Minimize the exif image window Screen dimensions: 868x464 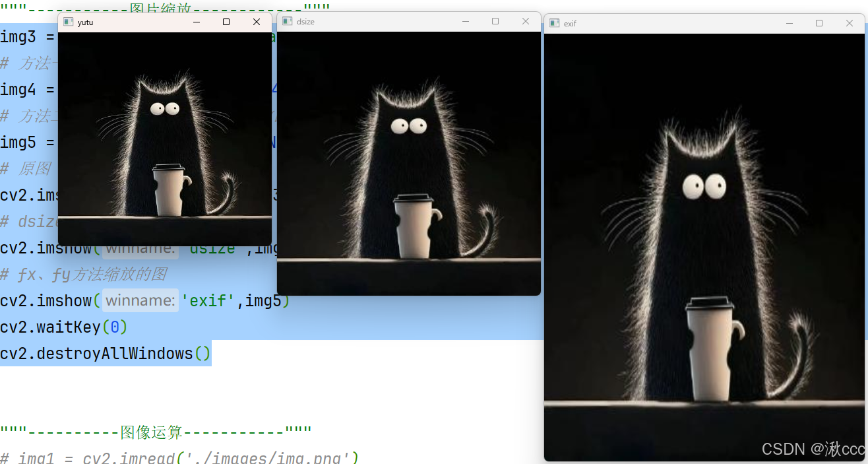(790, 23)
